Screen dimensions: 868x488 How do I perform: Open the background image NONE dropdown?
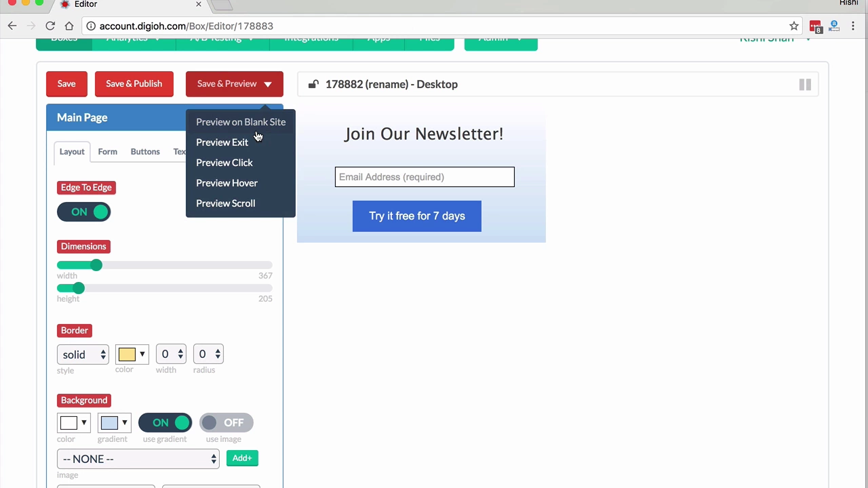(x=138, y=459)
